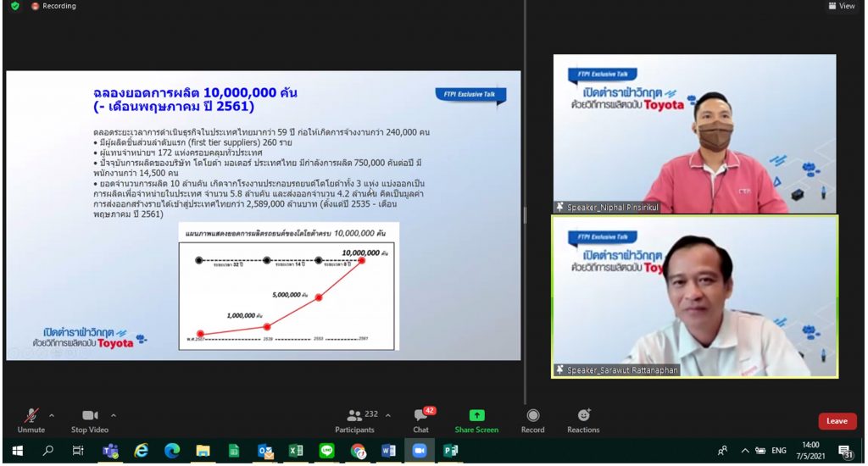Screen dimensions: 868x466
Task: Click the Toyota logo text on the slide
Action: click(115, 343)
